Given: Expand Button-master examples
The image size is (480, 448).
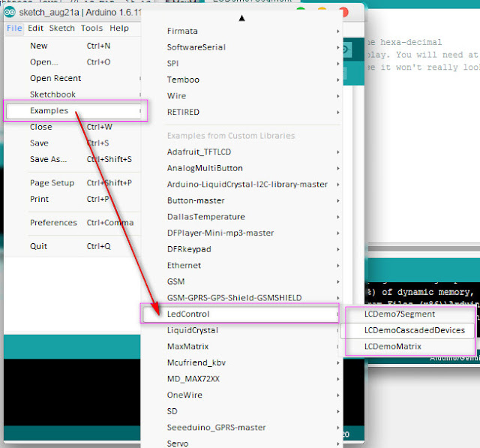Looking at the screenshot, I should [x=241, y=200].
